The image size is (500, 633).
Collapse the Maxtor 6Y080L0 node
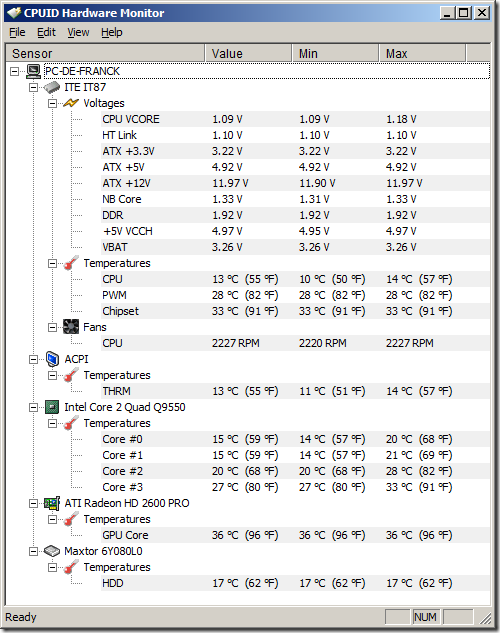point(33,551)
